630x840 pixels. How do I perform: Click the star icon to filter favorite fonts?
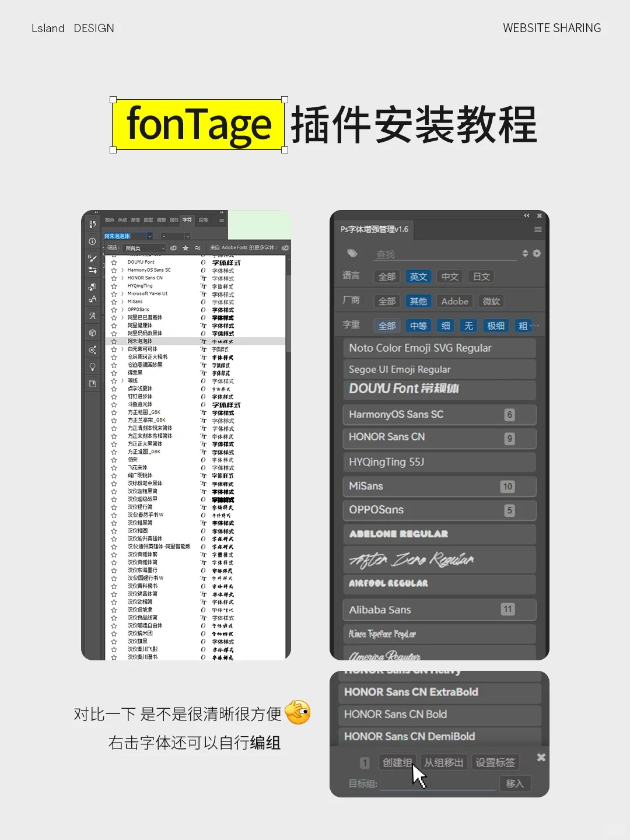185,248
